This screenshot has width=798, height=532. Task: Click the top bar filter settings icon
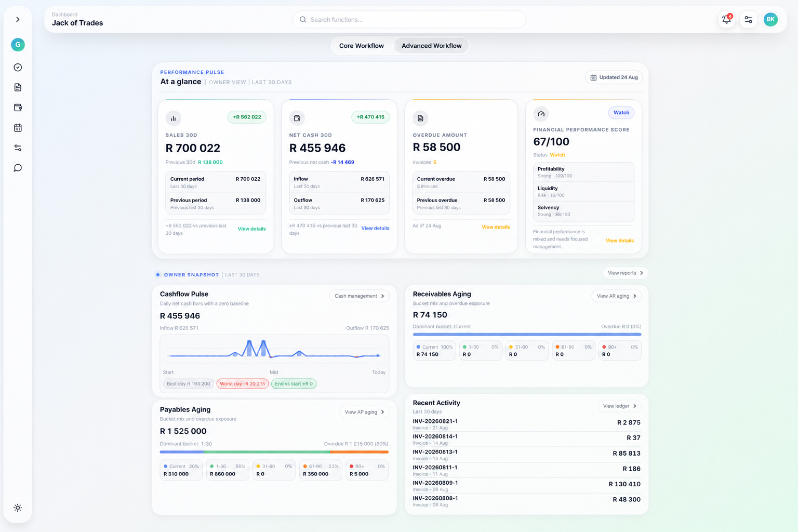pos(748,19)
